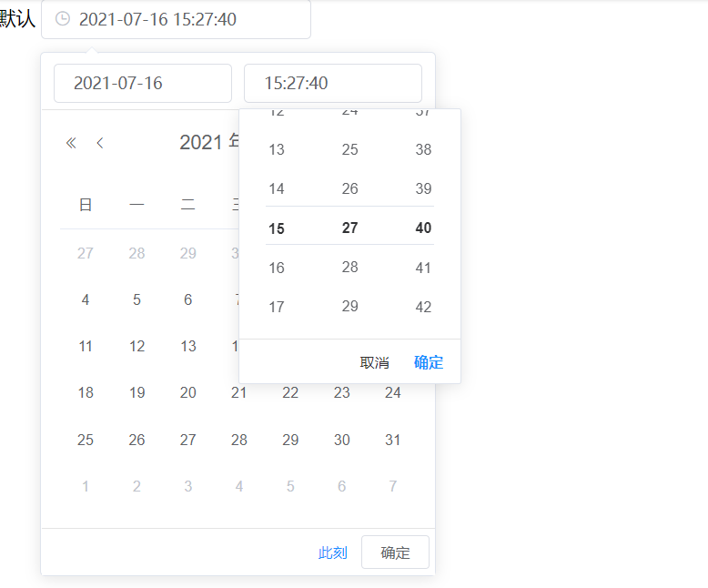The height and width of the screenshot is (588, 708).
Task: Choose day 5 in the calendar
Action: pos(137,299)
